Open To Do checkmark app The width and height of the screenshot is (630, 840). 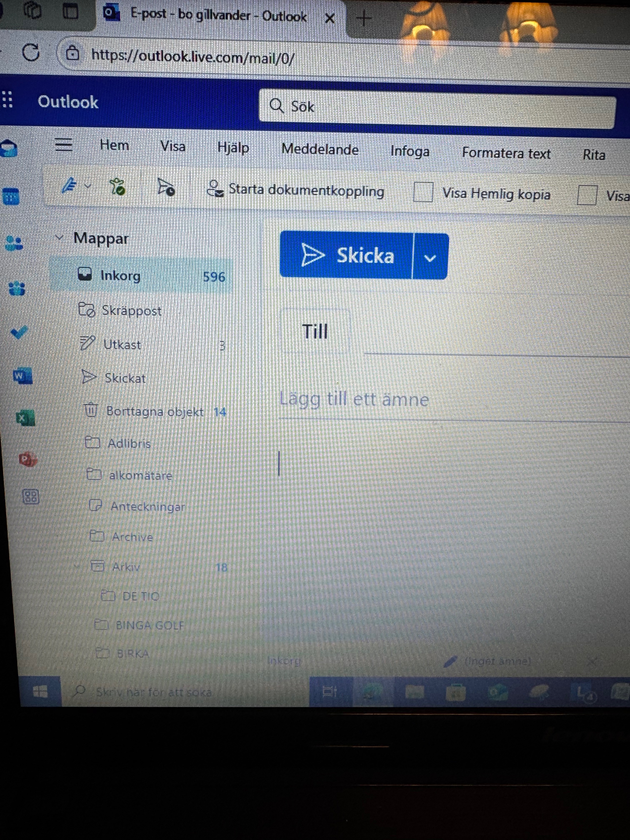(19, 332)
